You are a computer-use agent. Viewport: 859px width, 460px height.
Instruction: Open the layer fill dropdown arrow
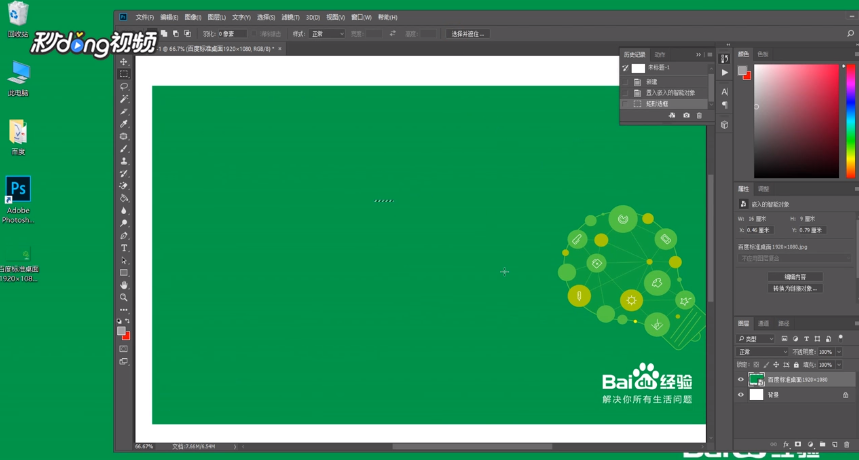(x=839, y=365)
